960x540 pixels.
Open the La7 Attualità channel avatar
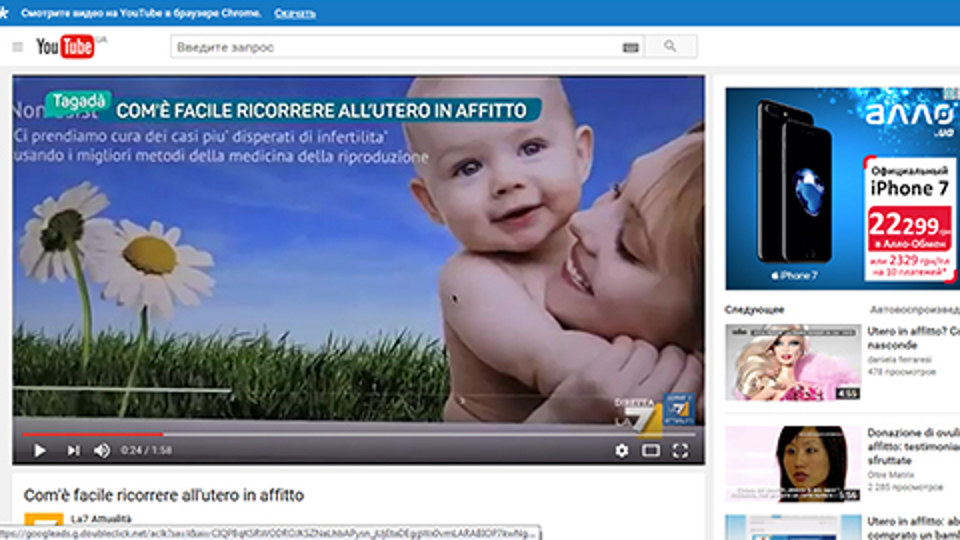[43, 520]
